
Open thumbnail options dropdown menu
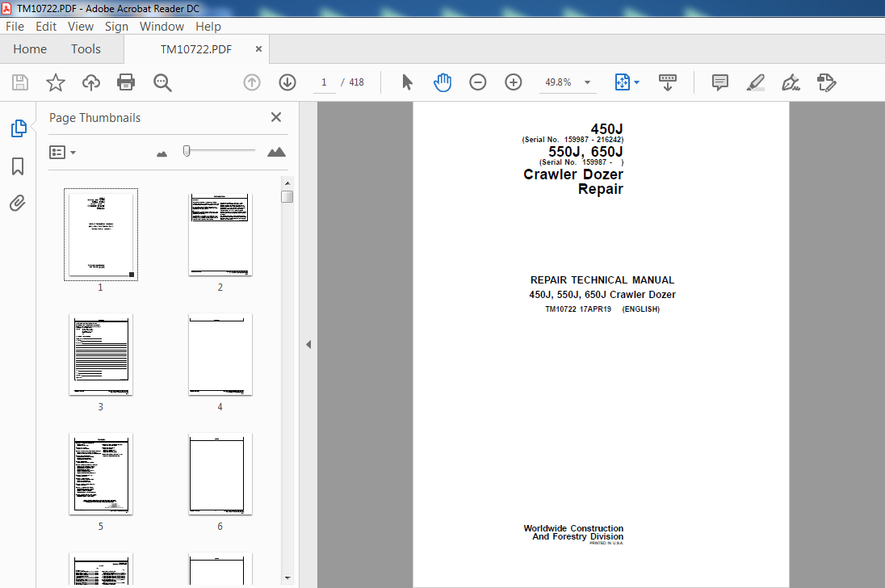coord(63,152)
